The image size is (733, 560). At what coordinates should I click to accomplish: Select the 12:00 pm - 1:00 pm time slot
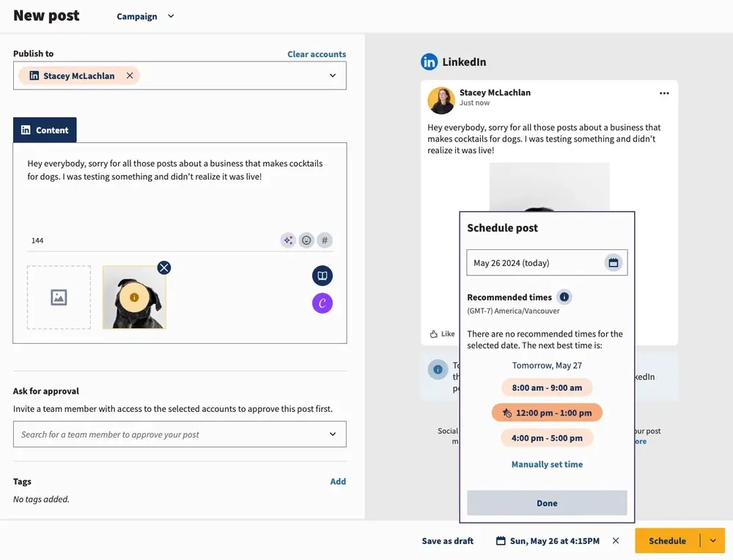[547, 412]
